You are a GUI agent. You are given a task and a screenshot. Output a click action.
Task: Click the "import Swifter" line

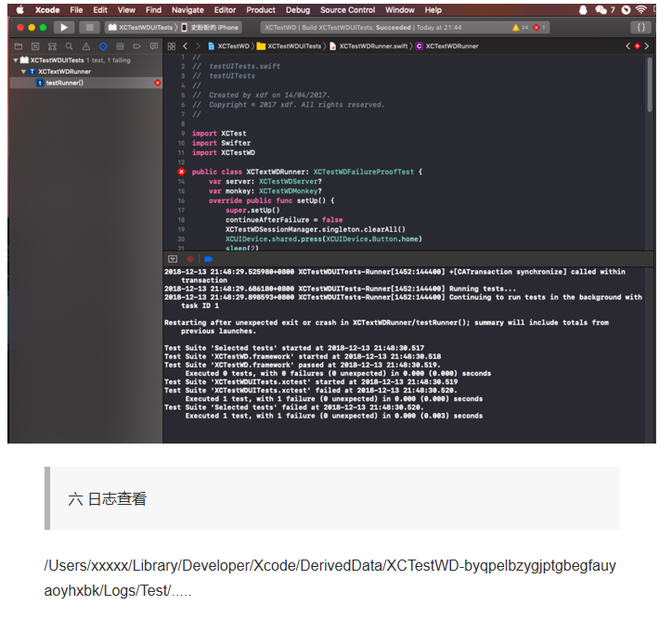[221, 143]
